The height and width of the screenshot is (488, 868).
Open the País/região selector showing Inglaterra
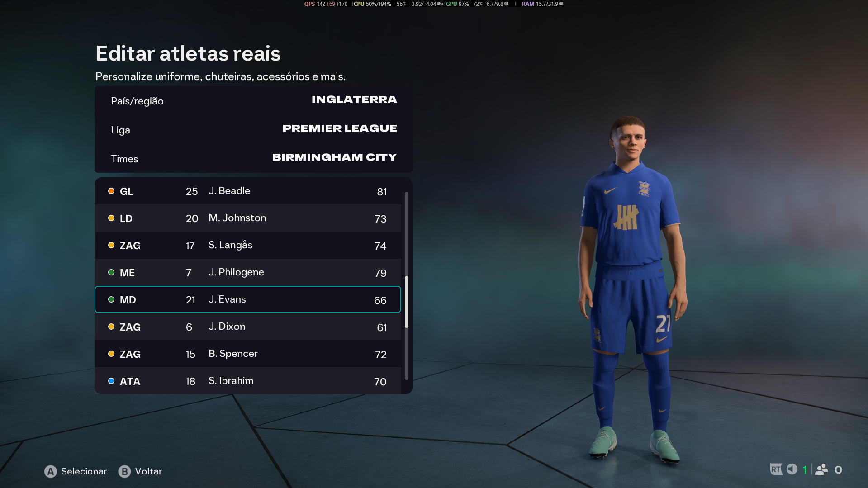tap(253, 101)
